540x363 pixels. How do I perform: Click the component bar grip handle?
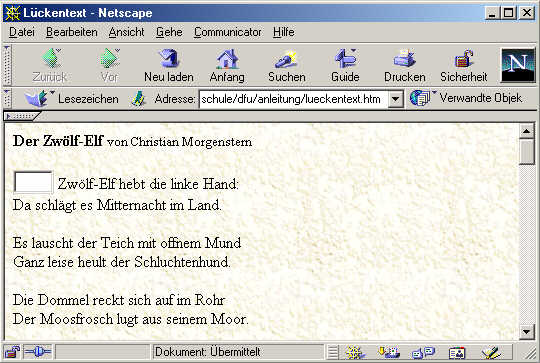[x=333, y=352]
